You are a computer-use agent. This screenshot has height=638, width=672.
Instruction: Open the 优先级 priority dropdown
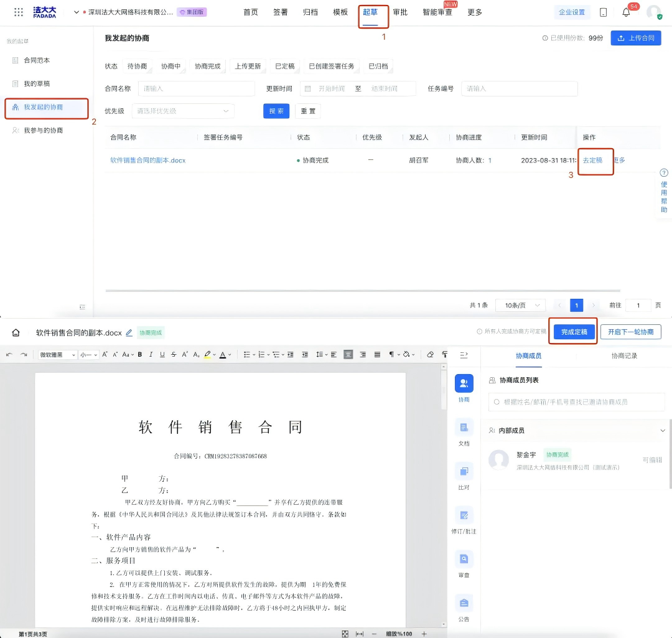[183, 111]
